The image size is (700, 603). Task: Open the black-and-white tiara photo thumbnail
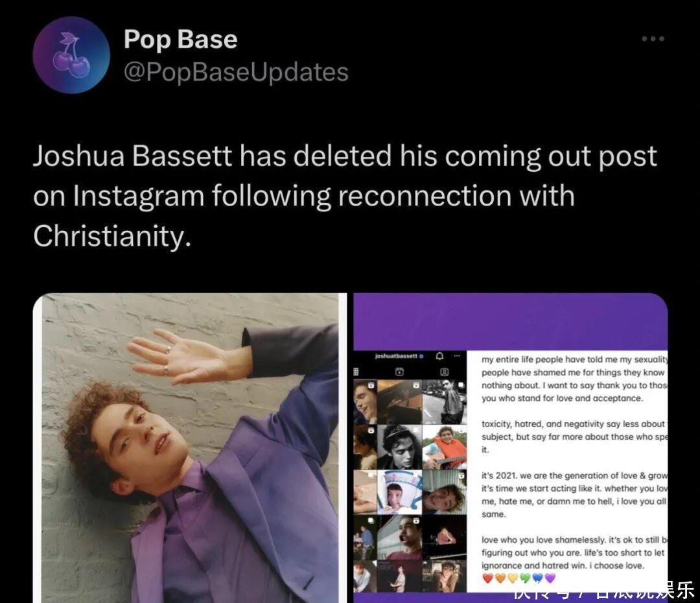(x=399, y=447)
